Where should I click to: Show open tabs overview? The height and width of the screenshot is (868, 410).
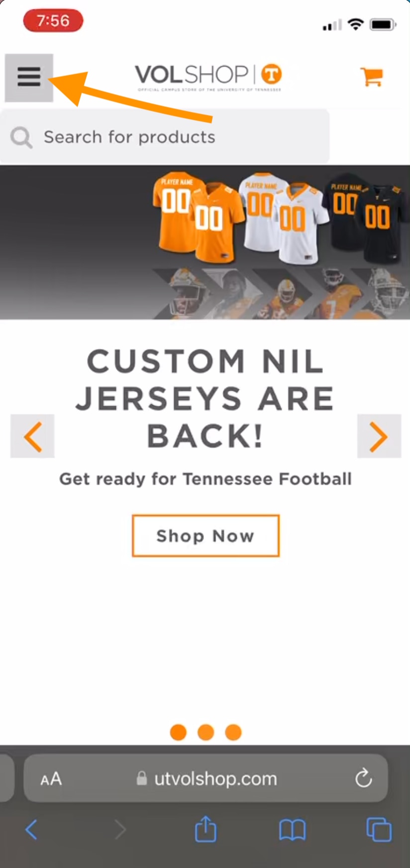click(379, 829)
